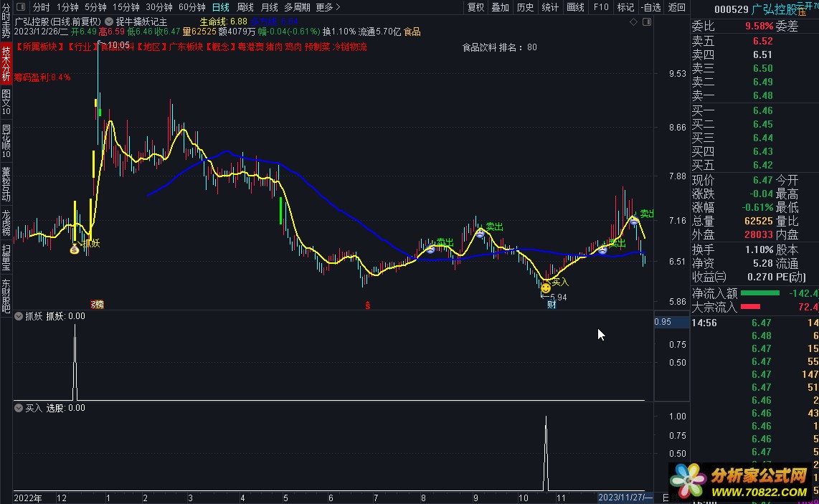Open F10 company info
The width and height of the screenshot is (819, 504).
601,6
